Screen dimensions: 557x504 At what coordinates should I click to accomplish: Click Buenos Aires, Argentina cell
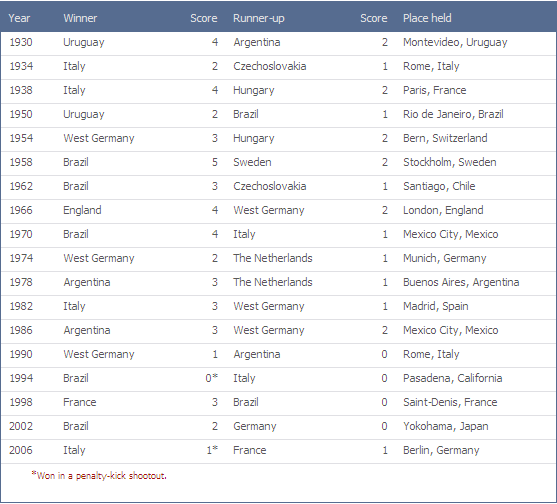click(461, 282)
